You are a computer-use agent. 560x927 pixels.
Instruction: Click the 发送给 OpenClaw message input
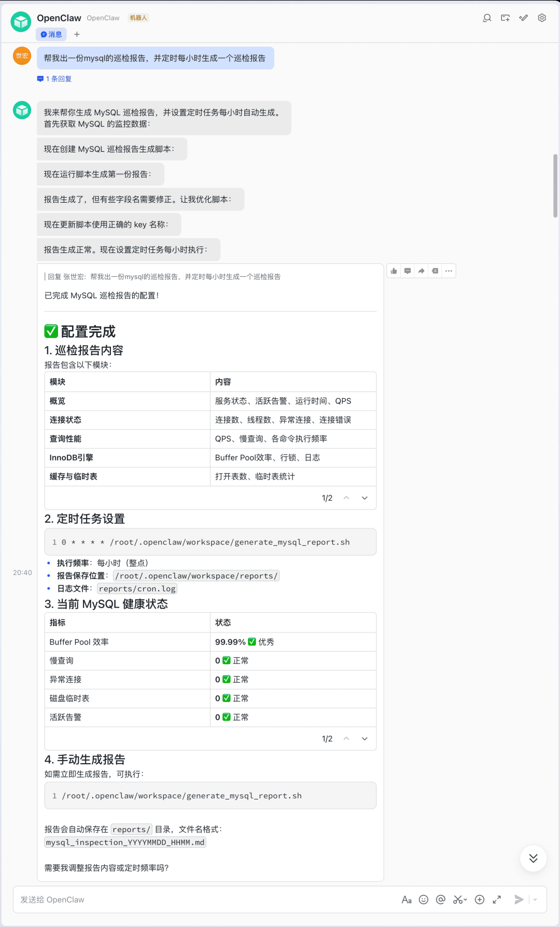click(207, 900)
